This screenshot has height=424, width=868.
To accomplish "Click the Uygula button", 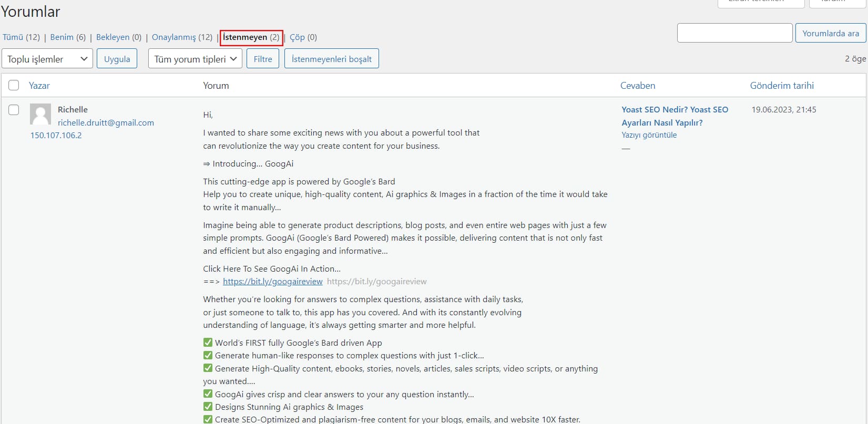I will [x=117, y=58].
